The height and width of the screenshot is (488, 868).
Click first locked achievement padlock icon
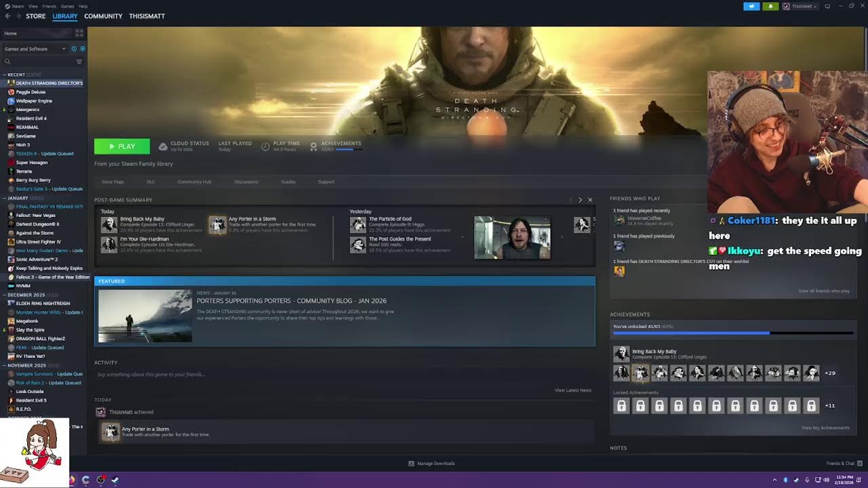coord(621,405)
